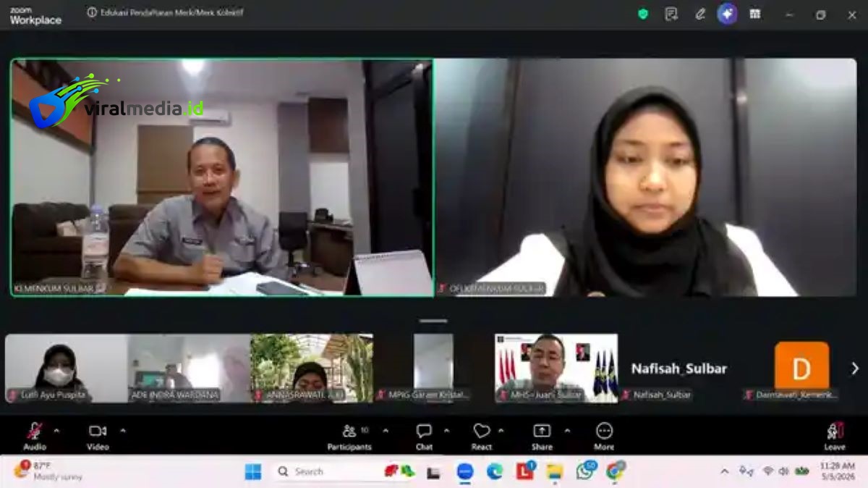868x488 pixels.
Task: Open the Chat panel
Action: 424,437
